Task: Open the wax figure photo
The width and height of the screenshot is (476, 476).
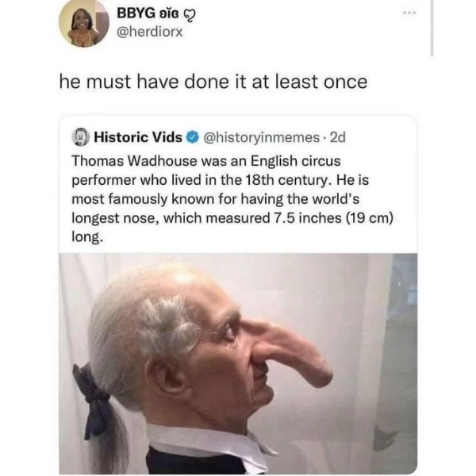Action: [x=238, y=363]
